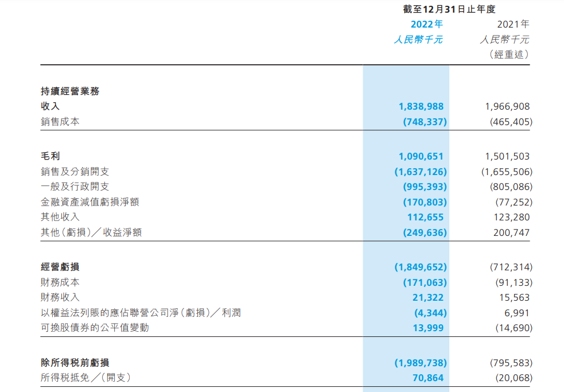Select the 財務成本 row label
This screenshot has width=564, height=392.
60,282
